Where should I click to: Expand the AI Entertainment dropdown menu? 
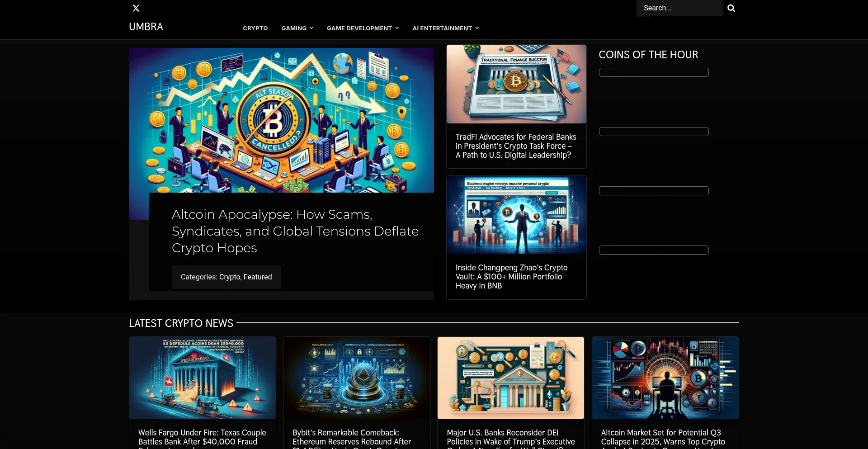(x=445, y=28)
